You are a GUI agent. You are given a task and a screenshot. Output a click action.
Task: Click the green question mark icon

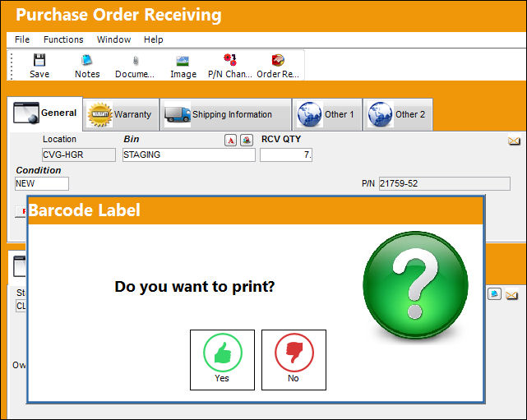pyautogui.click(x=415, y=285)
